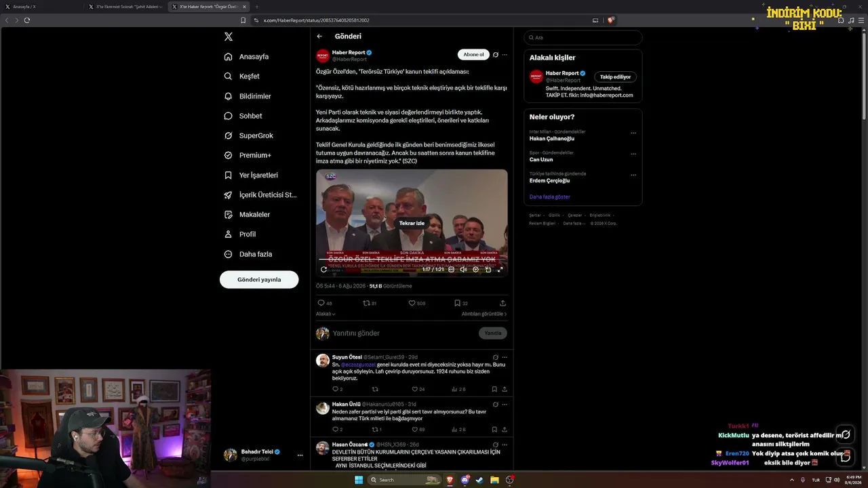Bookmark the Suyun Ötesi reply
This screenshot has width=868, height=488.
494,389
